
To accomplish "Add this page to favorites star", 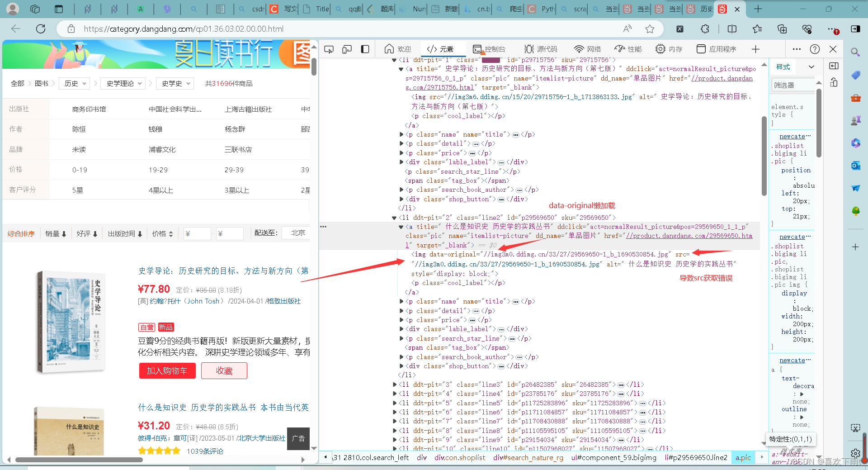I will (x=650, y=29).
